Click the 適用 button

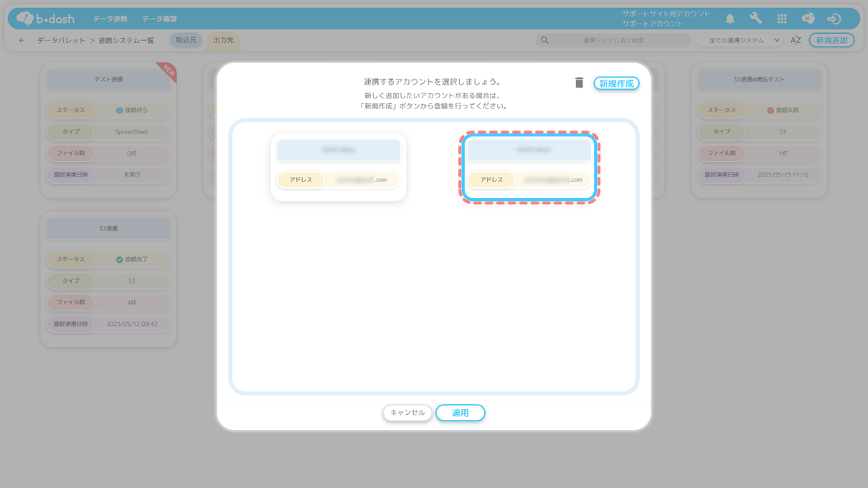click(460, 413)
